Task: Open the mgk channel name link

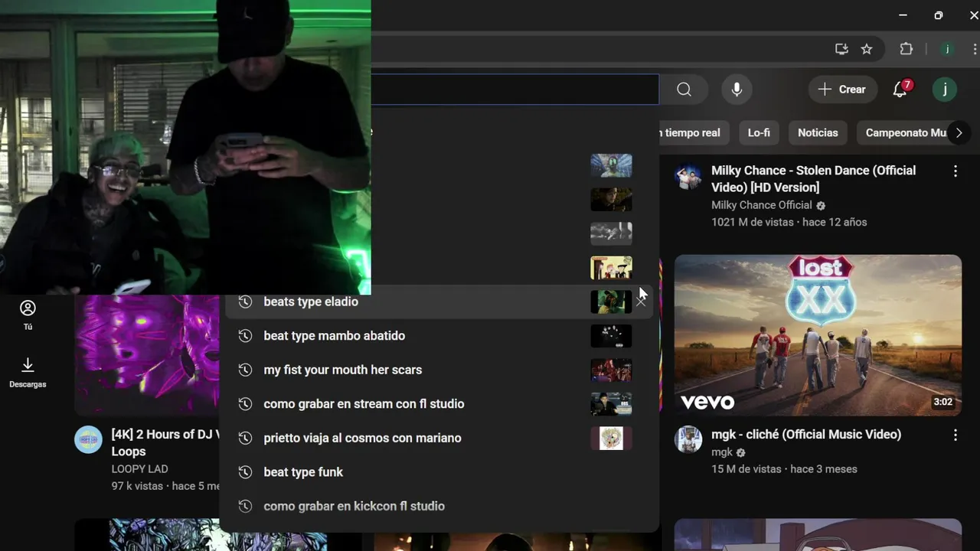Action: tap(722, 452)
